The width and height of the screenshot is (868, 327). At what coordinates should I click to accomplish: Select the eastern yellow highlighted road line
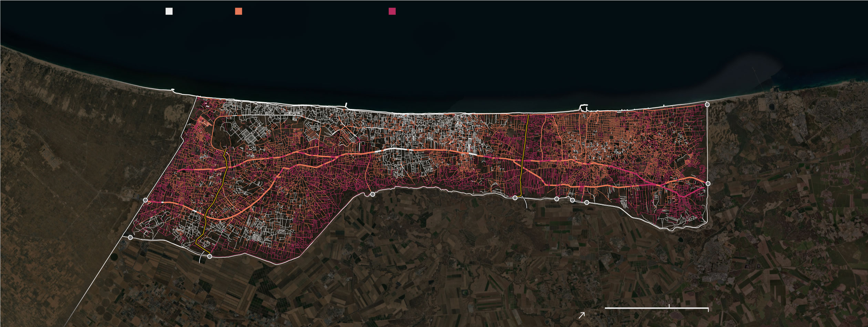(x=524, y=155)
